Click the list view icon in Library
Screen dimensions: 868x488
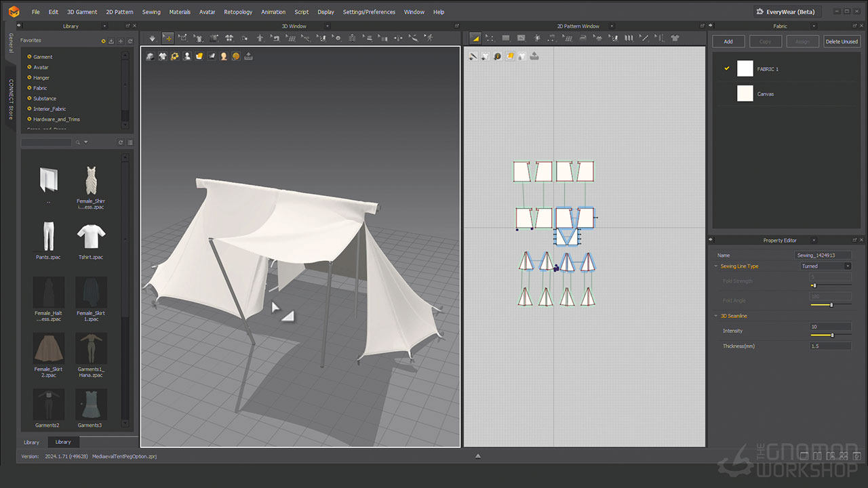130,142
